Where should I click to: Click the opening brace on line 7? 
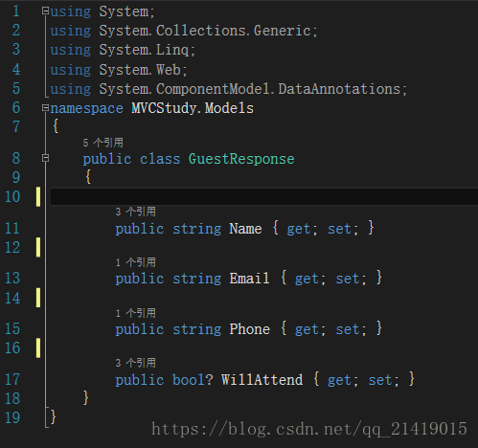(x=56, y=126)
